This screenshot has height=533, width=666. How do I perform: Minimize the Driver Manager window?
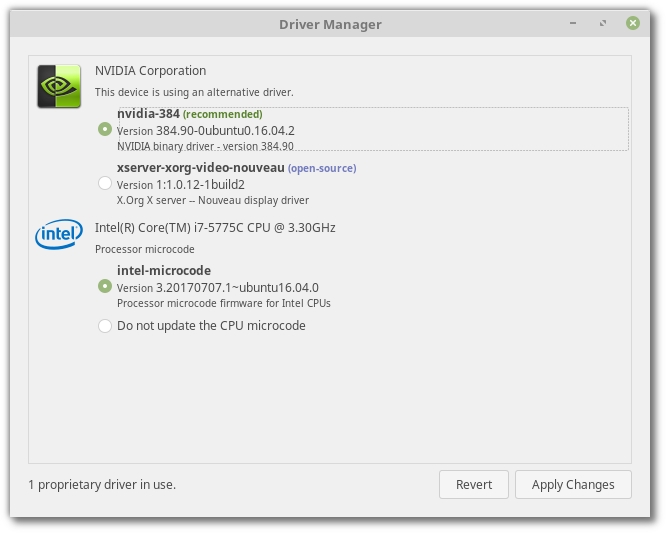click(573, 23)
